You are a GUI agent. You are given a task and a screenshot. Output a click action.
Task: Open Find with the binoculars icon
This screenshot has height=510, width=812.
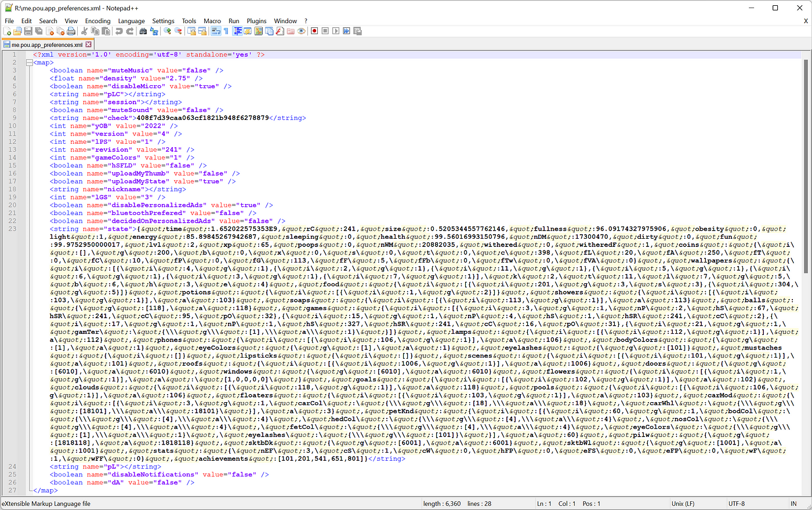click(x=143, y=31)
